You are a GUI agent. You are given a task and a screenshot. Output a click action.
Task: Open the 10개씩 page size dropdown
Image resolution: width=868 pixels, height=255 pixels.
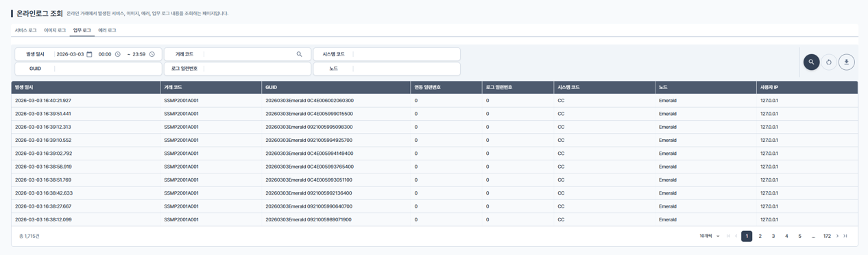coord(710,236)
